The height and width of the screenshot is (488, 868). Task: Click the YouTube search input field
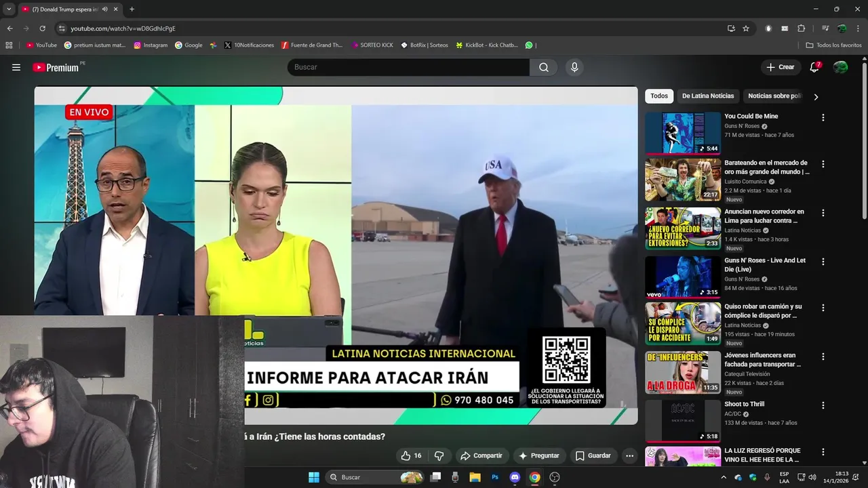(408, 67)
